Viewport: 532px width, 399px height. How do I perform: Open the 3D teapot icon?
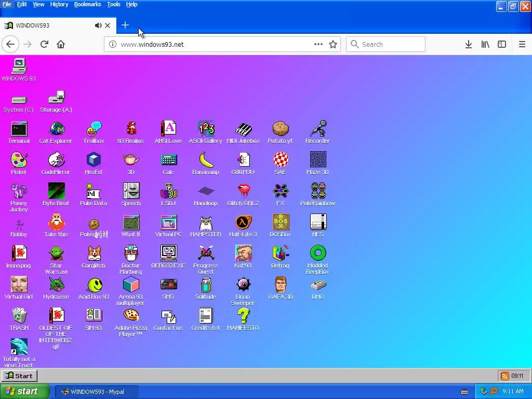point(131,164)
